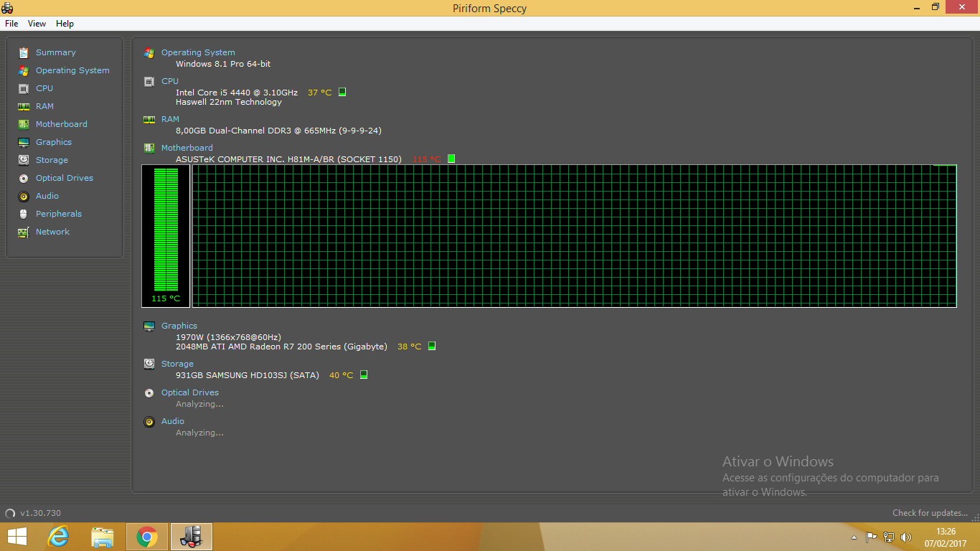Image resolution: width=980 pixels, height=551 pixels.
Task: Click the Audio heading in summary
Action: pyautogui.click(x=173, y=421)
